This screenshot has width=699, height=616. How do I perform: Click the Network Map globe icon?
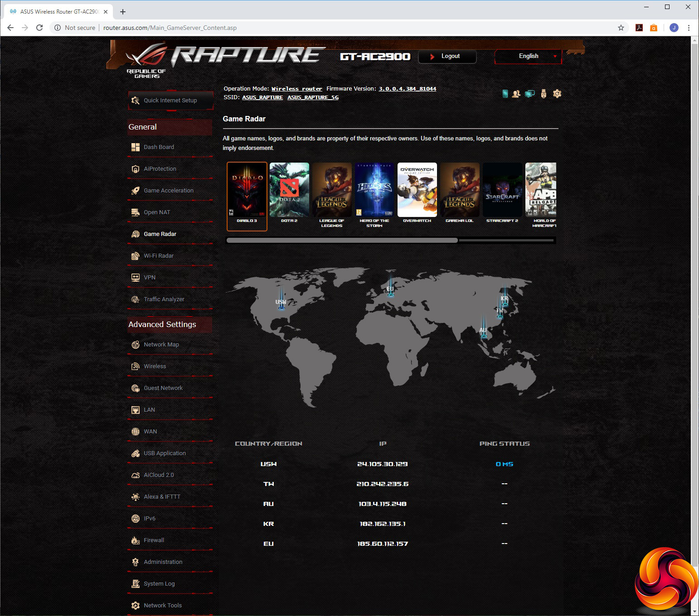coord(135,345)
